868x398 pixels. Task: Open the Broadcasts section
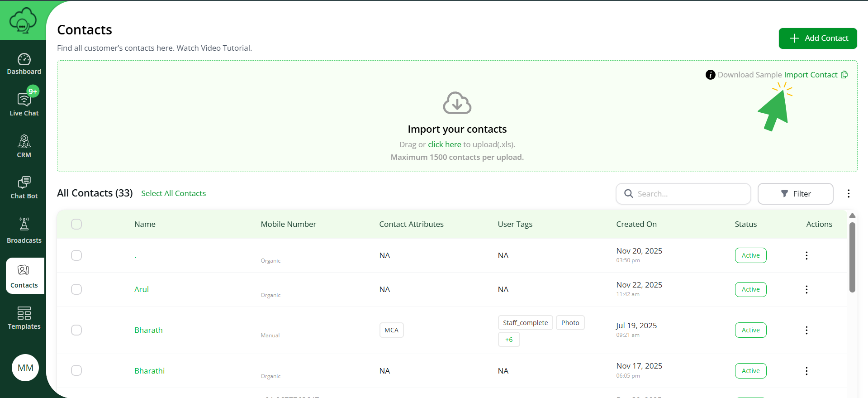click(24, 230)
